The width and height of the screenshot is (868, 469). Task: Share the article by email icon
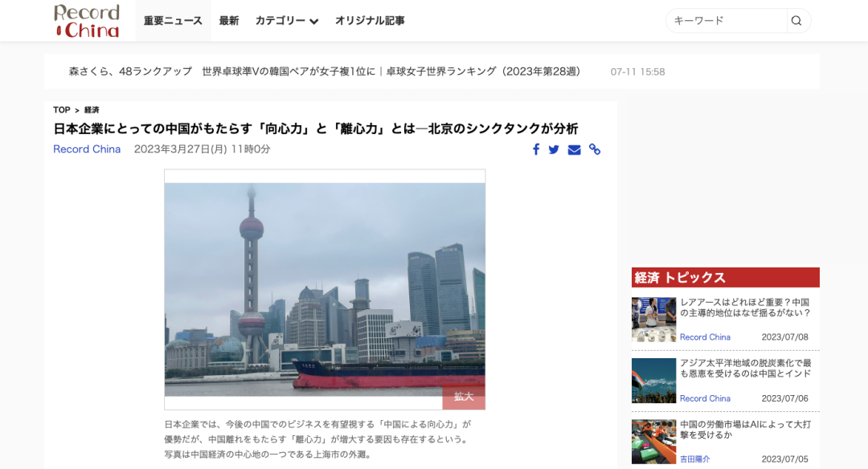(x=574, y=149)
